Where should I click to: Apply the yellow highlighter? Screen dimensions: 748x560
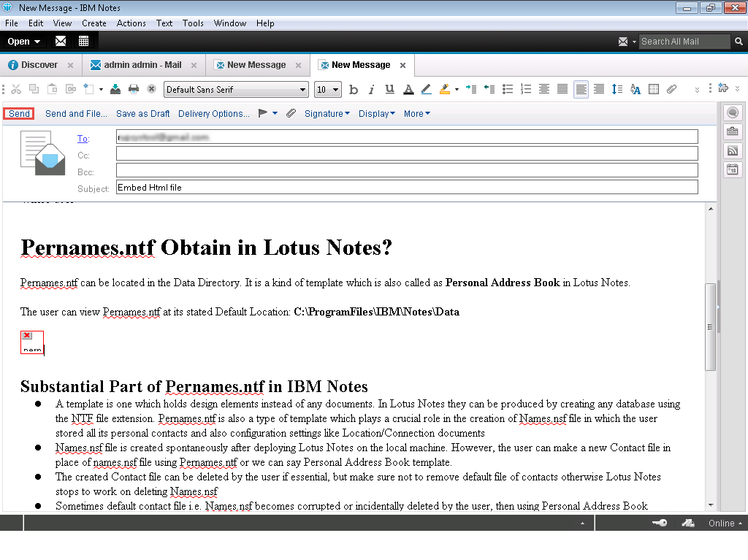tap(445, 89)
